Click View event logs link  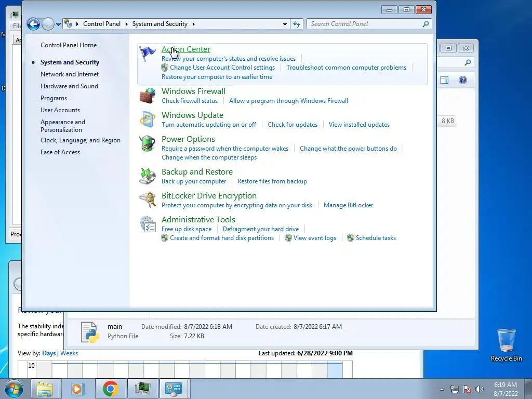click(314, 238)
